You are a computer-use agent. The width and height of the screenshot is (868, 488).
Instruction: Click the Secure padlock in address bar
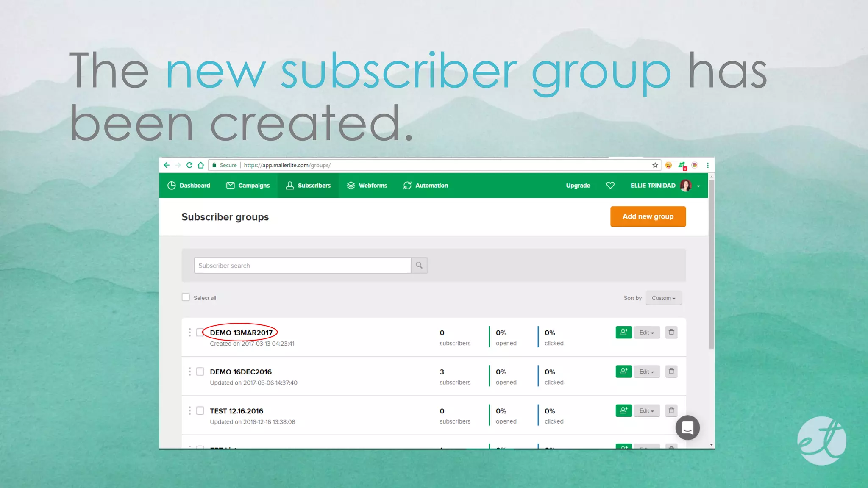click(214, 165)
